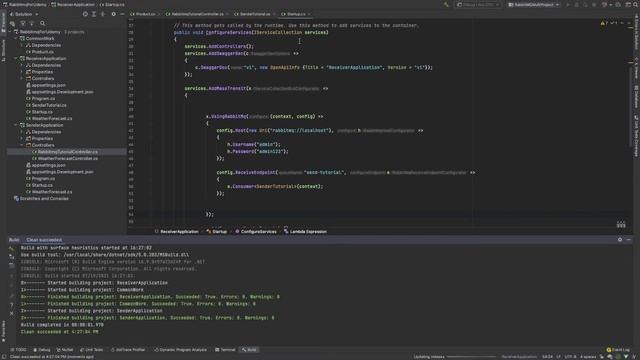Hide the Build tool window
Viewport: 640px width, 360px height.
click(629, 240)
